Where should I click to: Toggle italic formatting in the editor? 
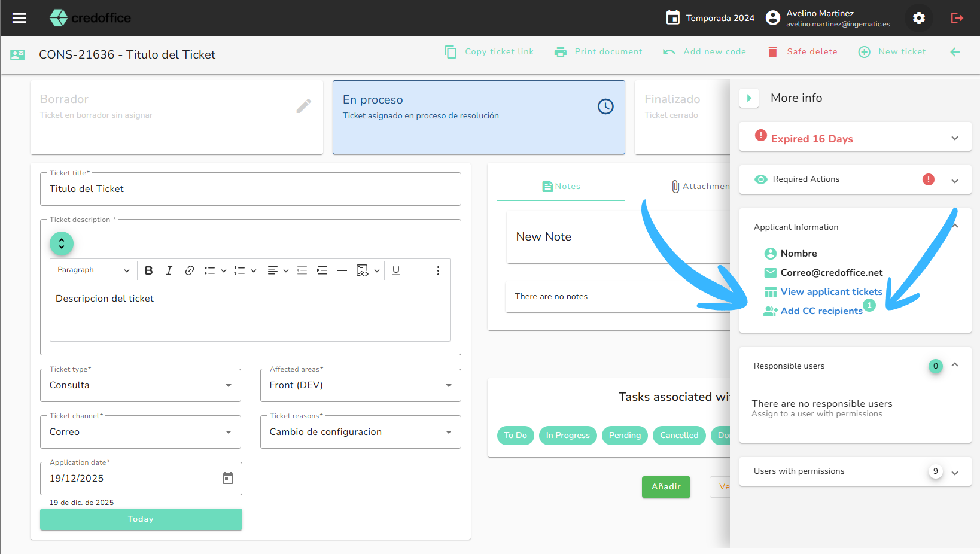pyautogui.click(x=169, y=270)
